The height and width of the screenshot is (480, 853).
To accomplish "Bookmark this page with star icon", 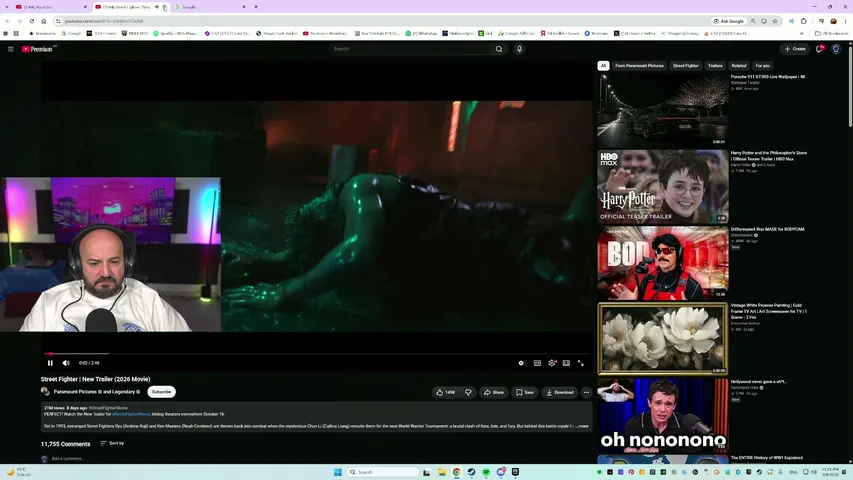I will [775, 21].
